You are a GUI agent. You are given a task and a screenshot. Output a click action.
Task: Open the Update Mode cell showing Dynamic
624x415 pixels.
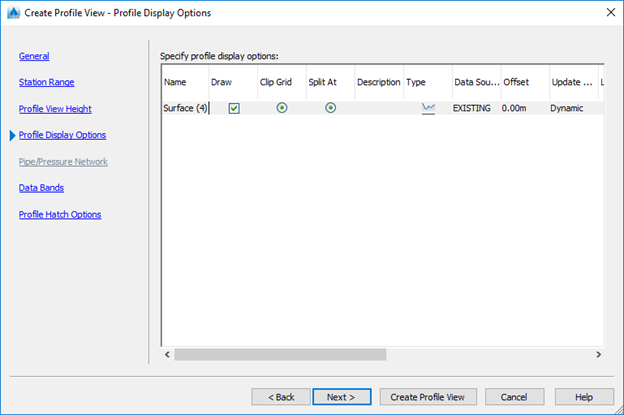click(571, 108)
